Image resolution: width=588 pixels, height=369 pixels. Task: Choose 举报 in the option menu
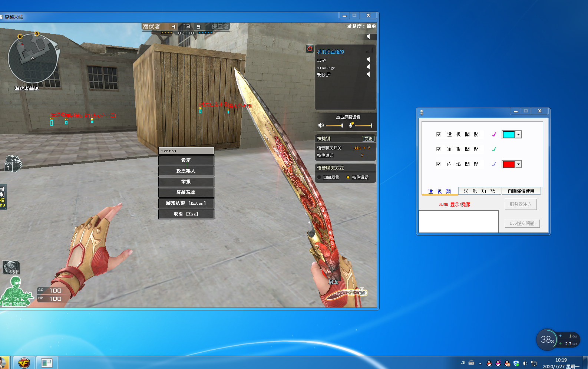tap(186, 182)
